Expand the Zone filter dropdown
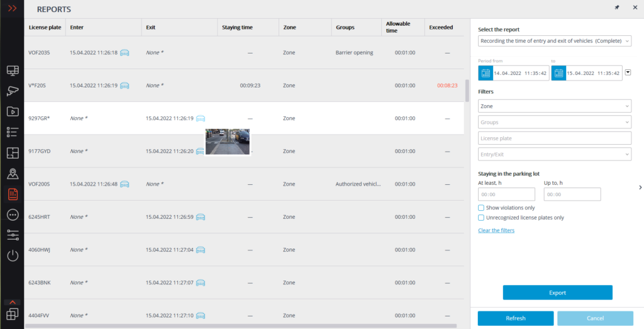644x329 pixels. click(x=554, y=106)
